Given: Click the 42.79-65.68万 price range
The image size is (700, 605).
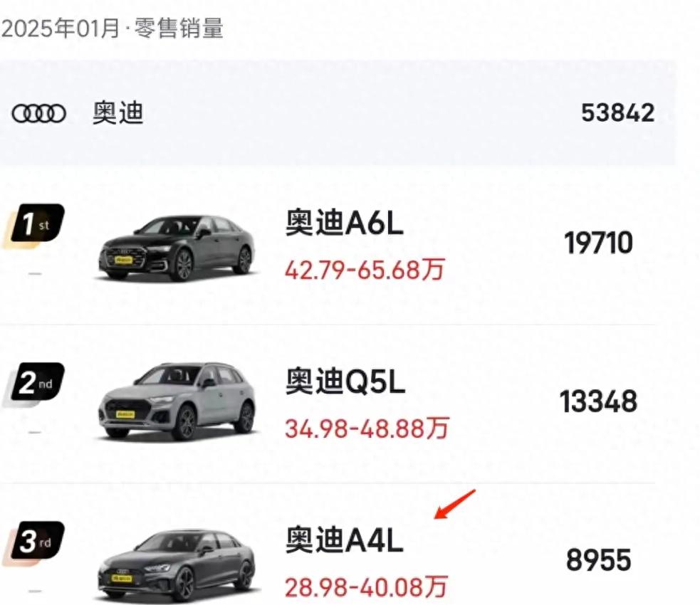Looking at the screenshot, I should coord(365,270).
